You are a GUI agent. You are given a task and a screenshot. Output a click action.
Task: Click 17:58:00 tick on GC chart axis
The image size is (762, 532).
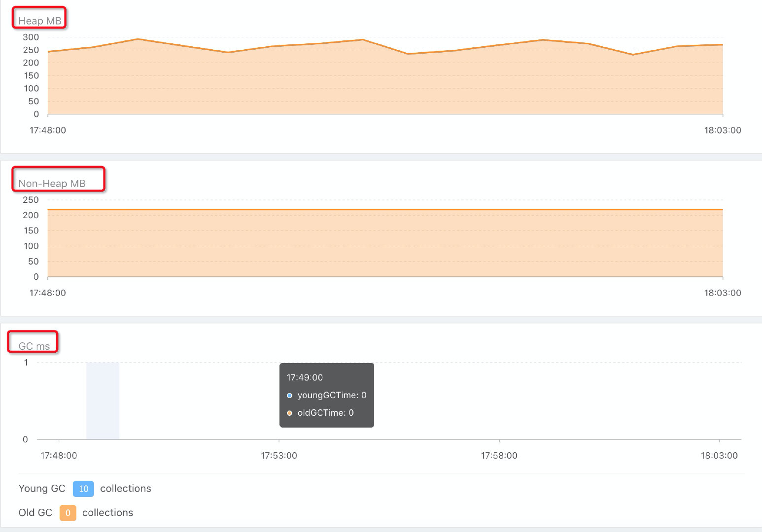[x=499, y=456]
